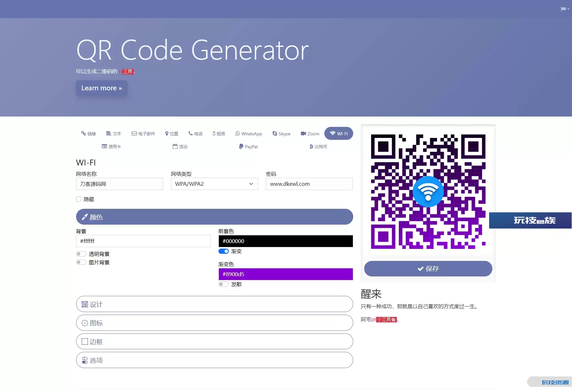Choose the Skype tab
The height and width of the screenshot is (392, 572).
[x=281, y=133]
